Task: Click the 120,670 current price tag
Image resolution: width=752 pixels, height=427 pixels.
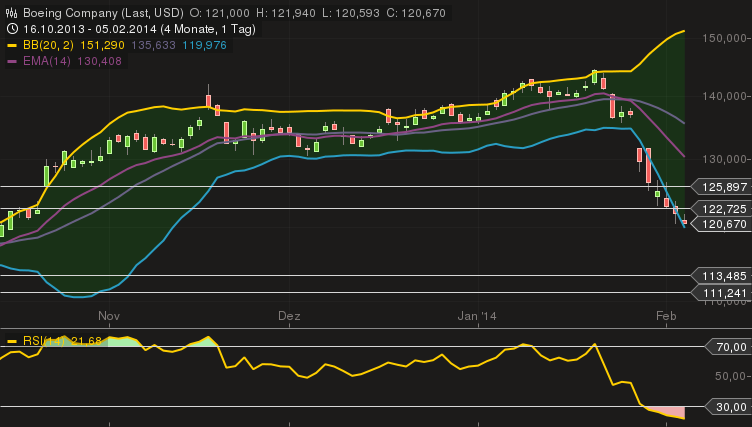Action: (723, 225)
